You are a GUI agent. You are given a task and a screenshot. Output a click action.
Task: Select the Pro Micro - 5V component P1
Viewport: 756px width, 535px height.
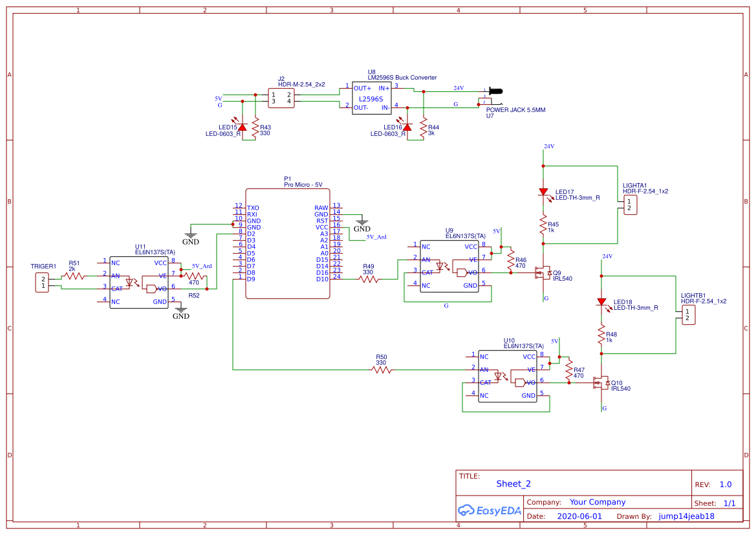coord(288,243)
